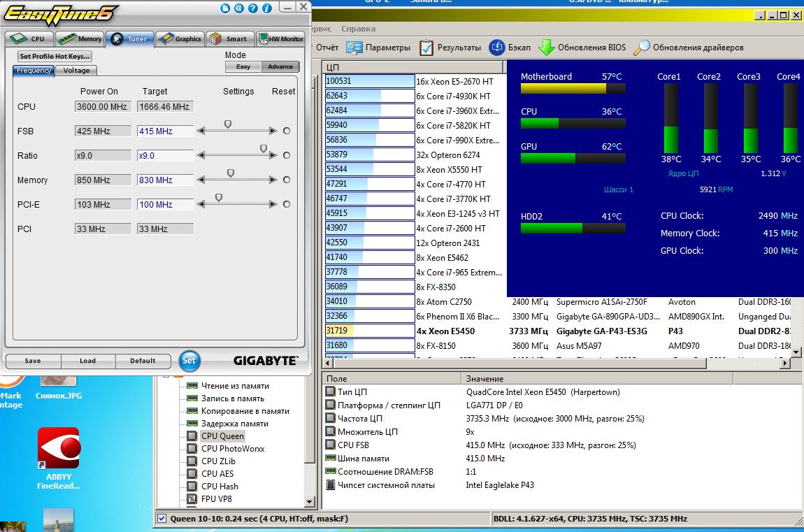Select the Frequency sub-tab
This screenshot has width=804, height=532.
34,70
